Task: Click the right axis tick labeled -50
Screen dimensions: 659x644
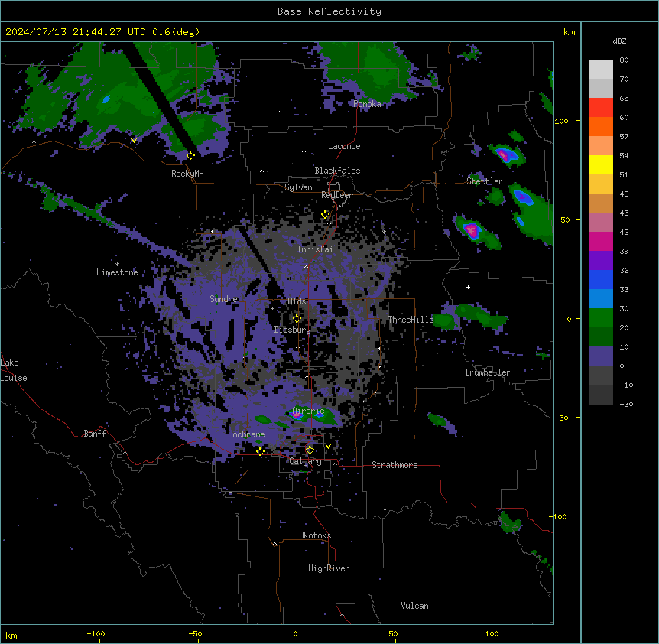Action: [561, 418]
